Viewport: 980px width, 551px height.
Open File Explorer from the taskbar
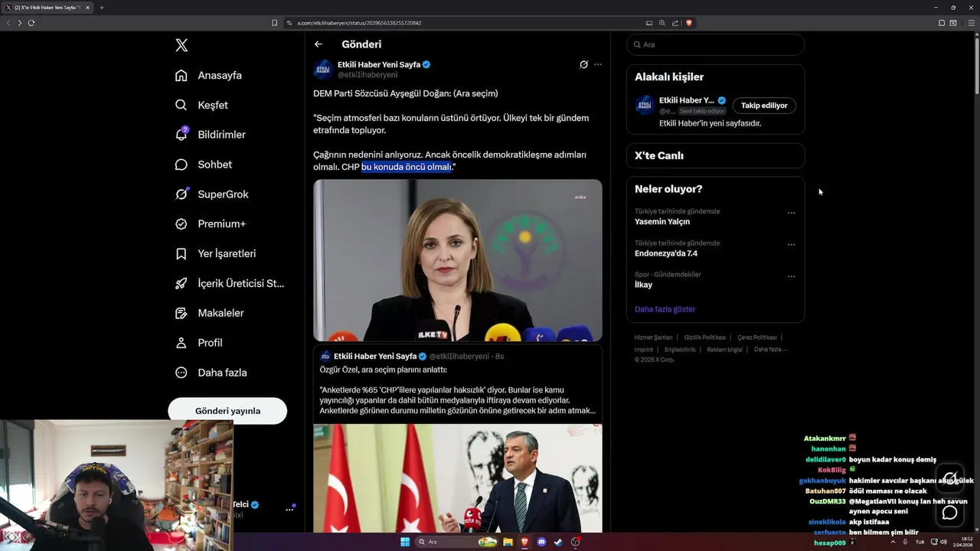507,542
